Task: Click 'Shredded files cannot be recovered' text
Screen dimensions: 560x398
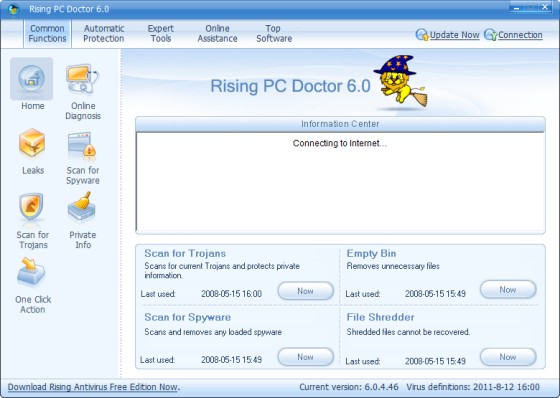Action: click(x=408, y=332)
